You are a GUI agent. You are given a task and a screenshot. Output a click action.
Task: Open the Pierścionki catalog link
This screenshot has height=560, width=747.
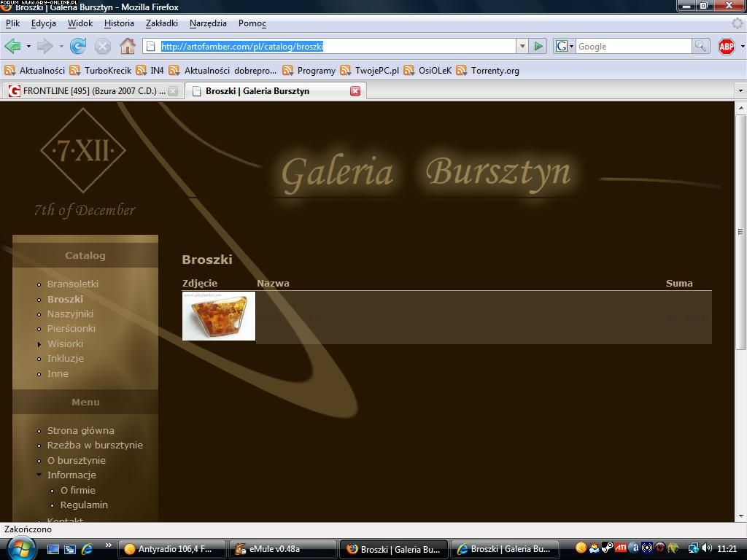click(x=71, y=329)
